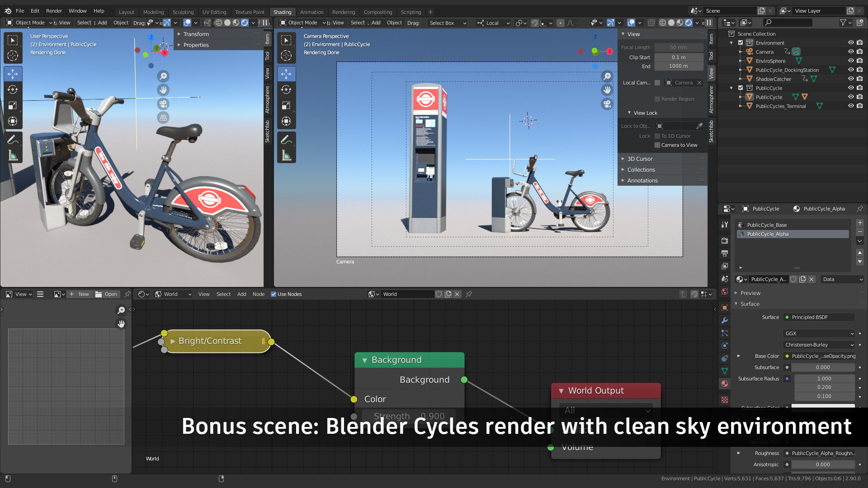868x488 pixels.
Task: Click Principled BSDF surface shader button
Action: pos(819,317)
